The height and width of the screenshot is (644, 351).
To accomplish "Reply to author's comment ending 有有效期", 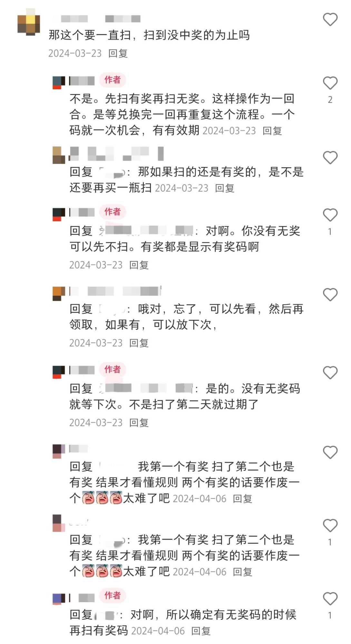I will pos(272,131).
